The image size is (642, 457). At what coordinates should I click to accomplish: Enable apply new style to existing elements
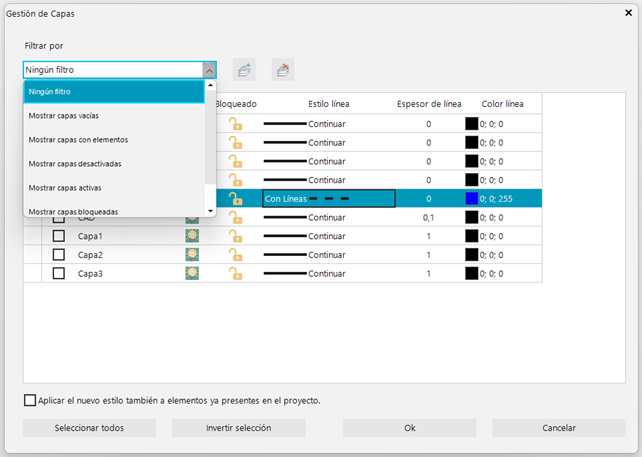point(30,400)
